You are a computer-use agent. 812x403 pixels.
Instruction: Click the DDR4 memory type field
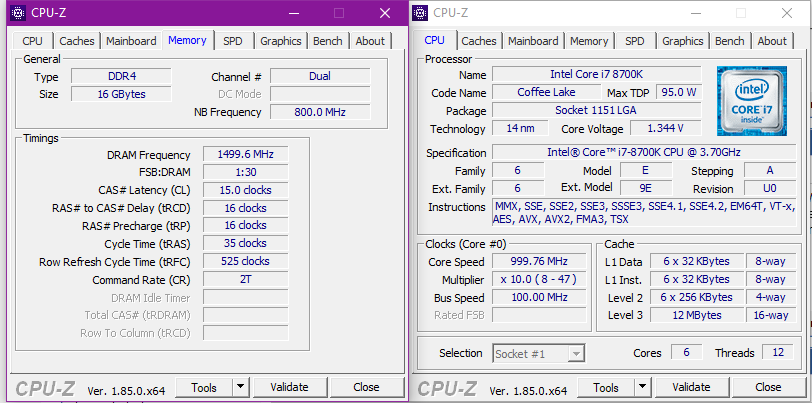[x=122, y=76]
